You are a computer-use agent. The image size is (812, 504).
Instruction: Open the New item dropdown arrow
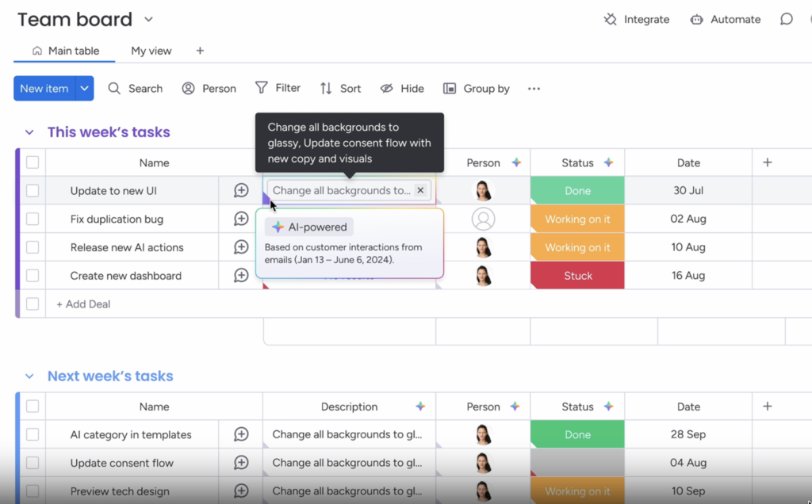tap(84, 89)
